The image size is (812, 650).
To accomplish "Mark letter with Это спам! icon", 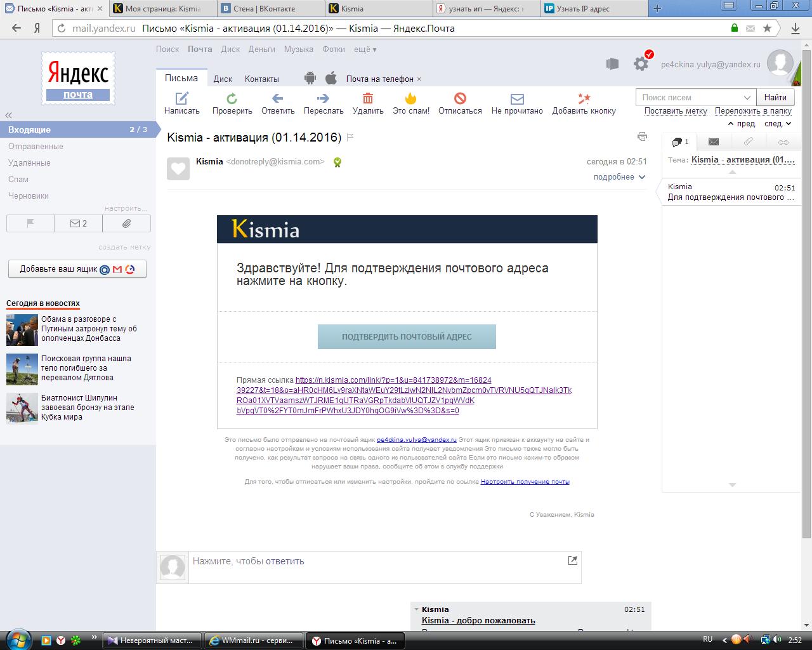I will click(410, 98).
